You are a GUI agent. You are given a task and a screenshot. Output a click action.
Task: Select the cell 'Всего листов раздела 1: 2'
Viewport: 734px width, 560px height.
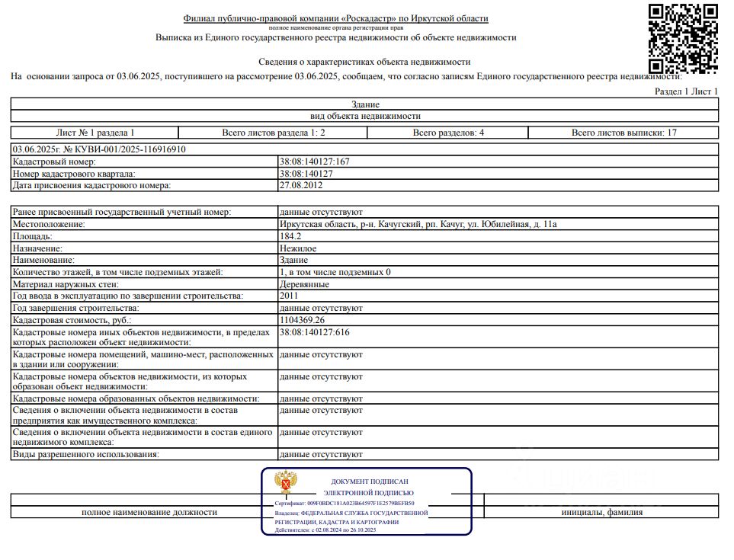click(274, 133)
